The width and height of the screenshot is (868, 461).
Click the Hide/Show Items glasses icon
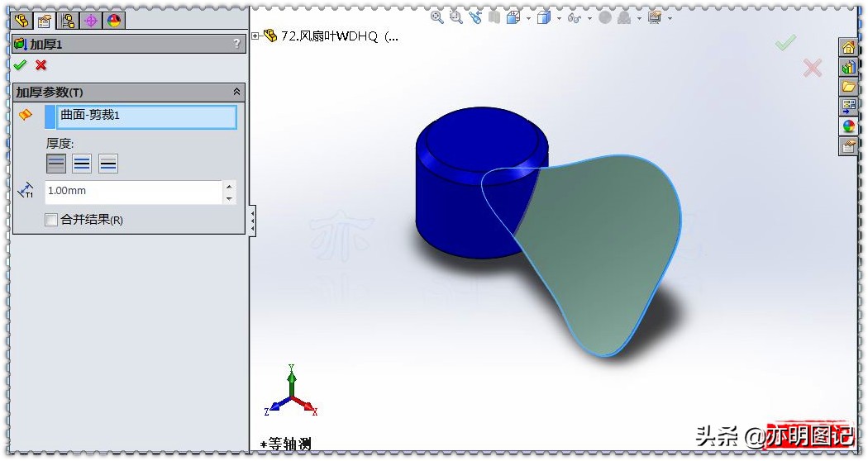pyautogui.click(x=575, y=18)
